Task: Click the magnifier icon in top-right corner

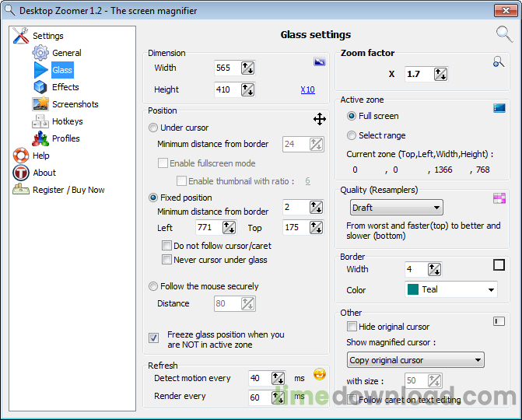Action: pos(504,33)
